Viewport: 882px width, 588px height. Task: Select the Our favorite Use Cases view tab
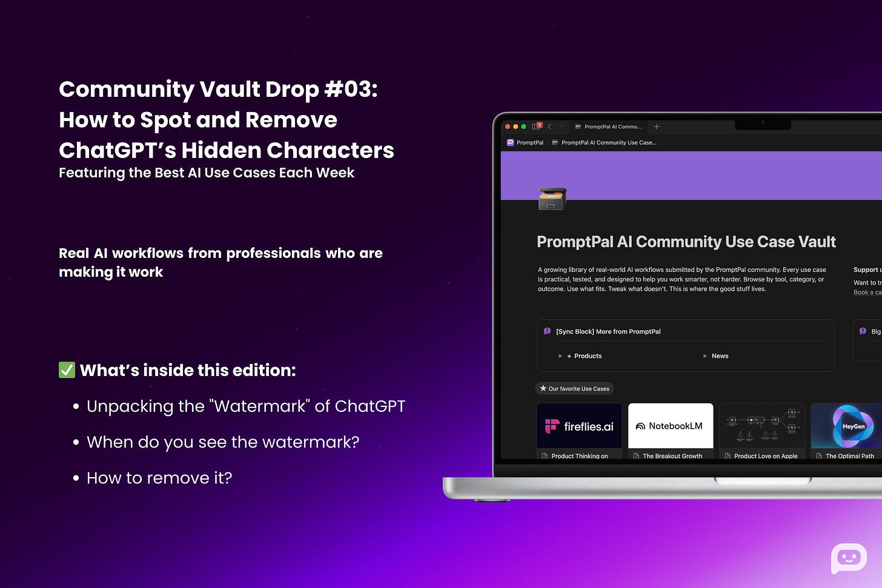click(x=575, y=389)
